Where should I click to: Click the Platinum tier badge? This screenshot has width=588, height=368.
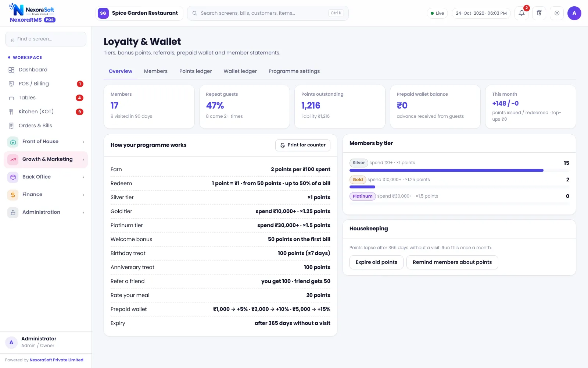coord(362,196)
